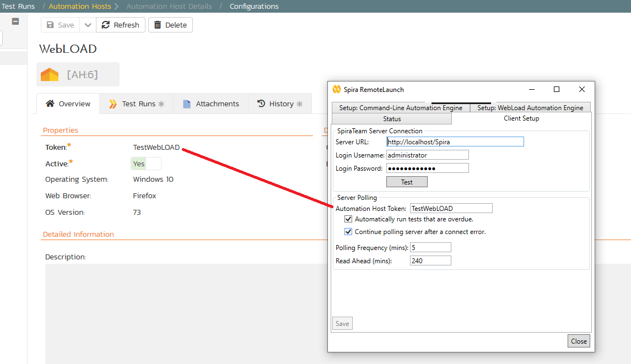Follow the Automation Hosts breadcrumb link
The height and width of the screenshot is (364, 631).
point(80,7)
